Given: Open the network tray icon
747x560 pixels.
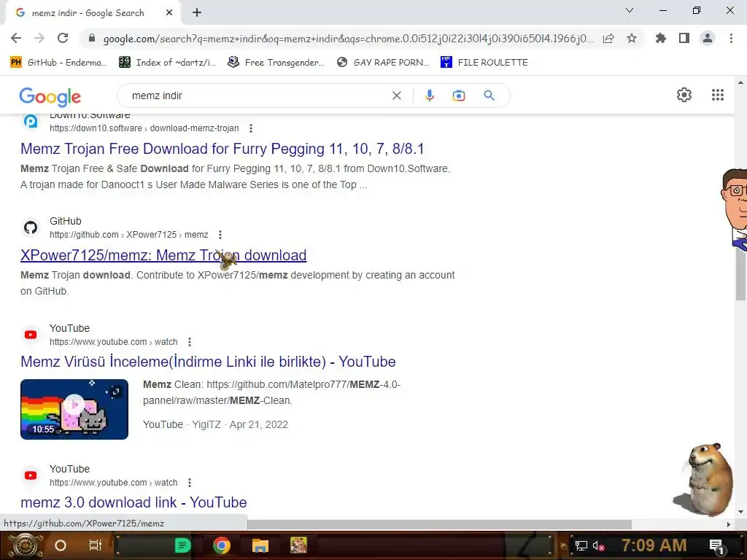Looking at the screenshot, I should pos(581,545).
